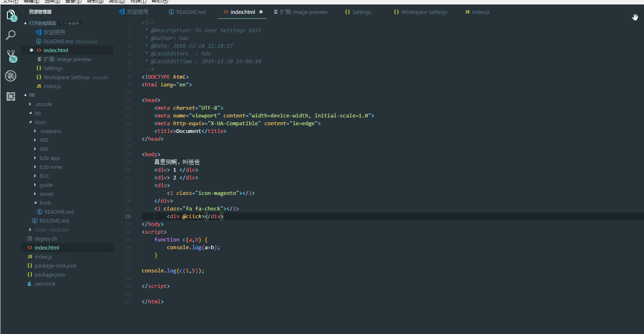Switch to the README.md tab
The image size is (644, 334).
click(x=187, y=12)
